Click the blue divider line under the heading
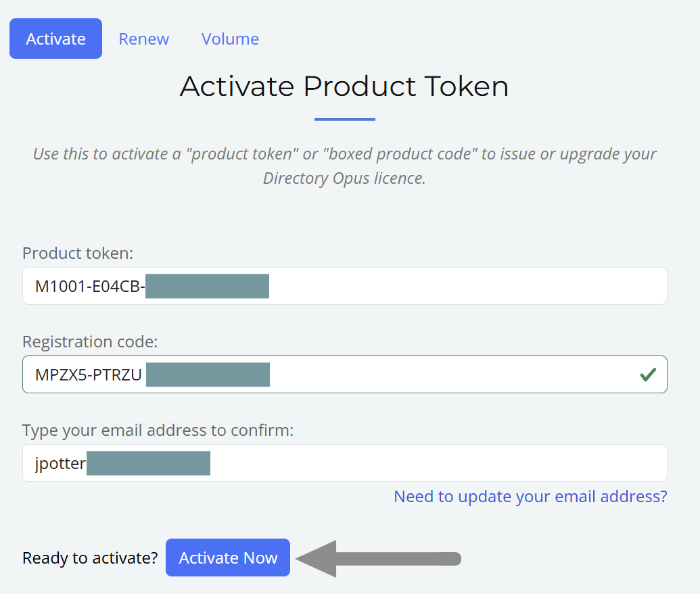This screenshot has width=700, height=594. coord(344,120)
